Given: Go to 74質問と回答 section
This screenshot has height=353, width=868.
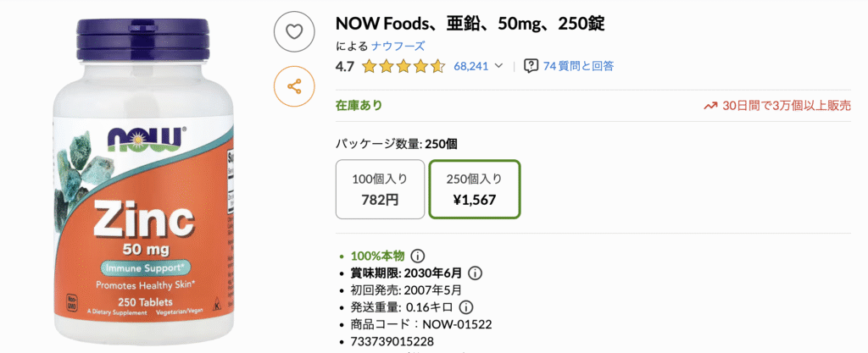Looking at the screenshot, I should [578, 65].
